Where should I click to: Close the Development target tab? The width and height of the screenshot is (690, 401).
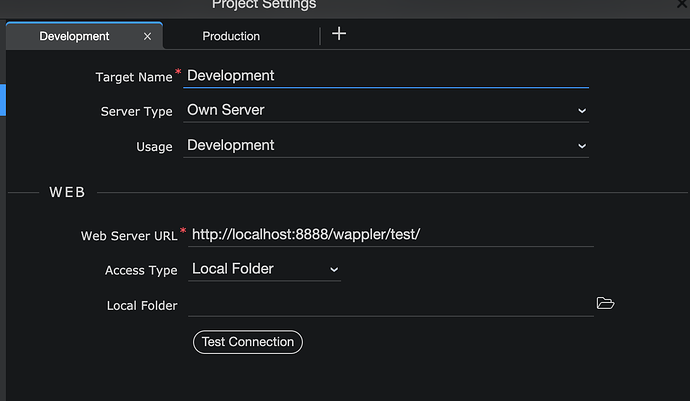pyautogui.click(x=147, y=37)
